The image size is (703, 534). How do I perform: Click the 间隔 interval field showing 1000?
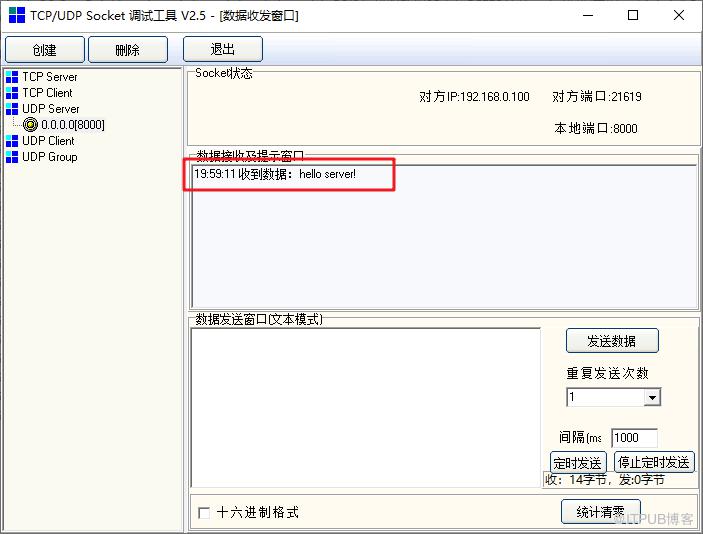(x=634, y=438)
